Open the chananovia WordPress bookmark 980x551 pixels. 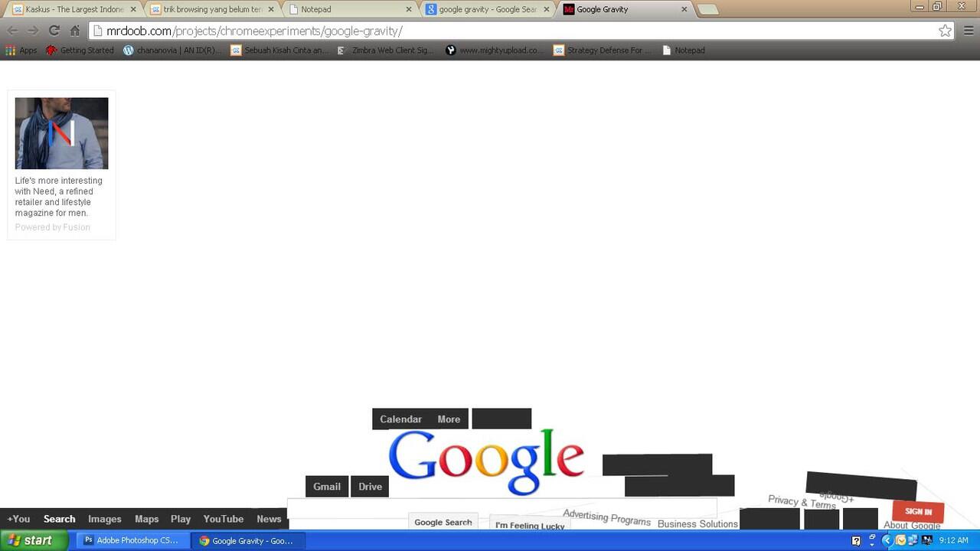click(x=172, y=51)
